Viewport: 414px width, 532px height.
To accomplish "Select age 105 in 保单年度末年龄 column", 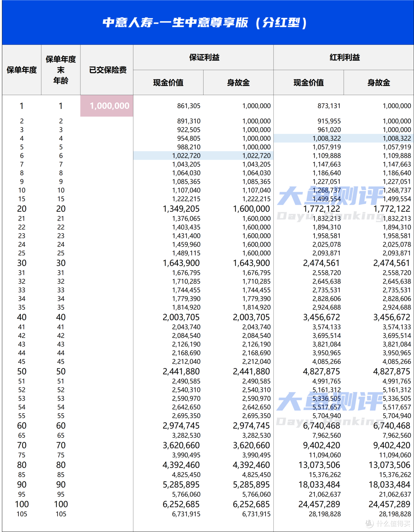I will pos(61,514).
